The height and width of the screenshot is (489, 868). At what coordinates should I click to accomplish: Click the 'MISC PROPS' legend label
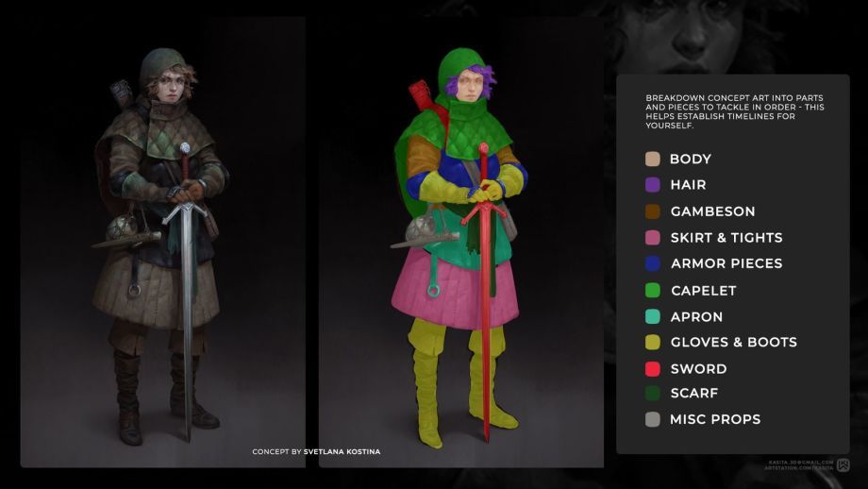click(715, 419)
